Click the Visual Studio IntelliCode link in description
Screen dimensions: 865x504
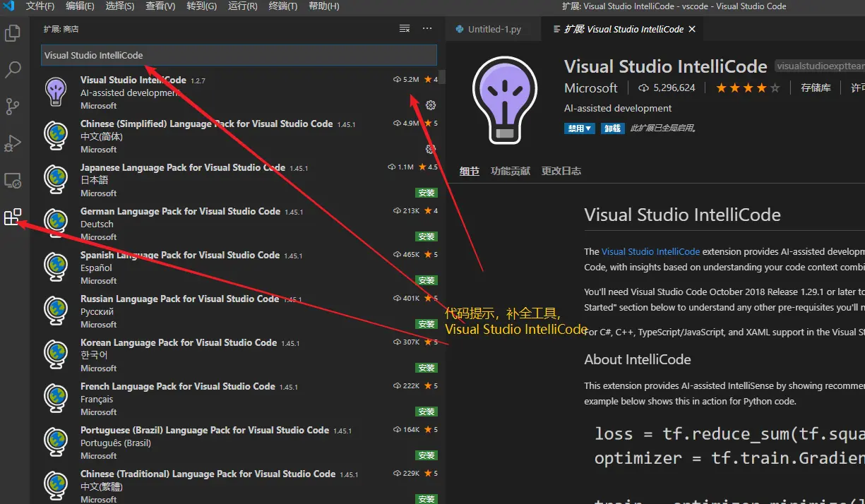(x=650, y=251)
